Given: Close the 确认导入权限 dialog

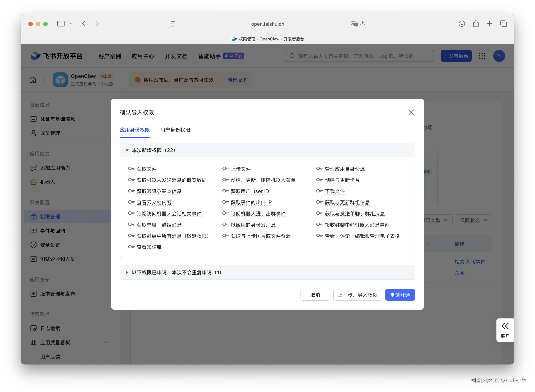Looking at the screenshot, I should point(411,112).
